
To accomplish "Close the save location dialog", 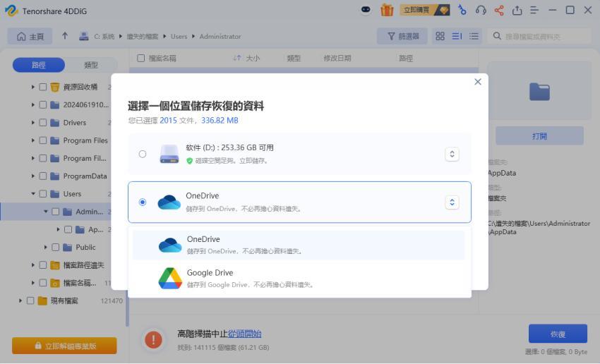I will click(x=478, y=82).
